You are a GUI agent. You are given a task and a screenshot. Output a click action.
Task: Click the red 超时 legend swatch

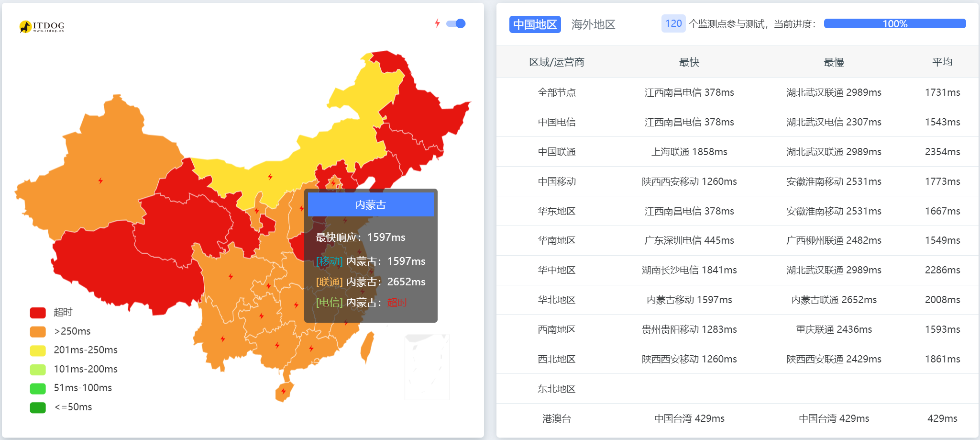pyautogui.click(x=38, y=313)
